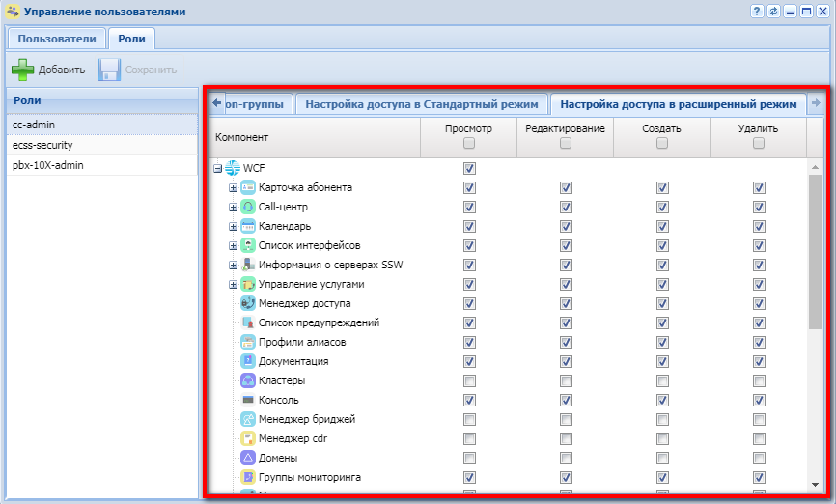Expand the Список интерфейсов tree node
The width and height of the screenshot is (836, 504).
(x=233, y=245)
